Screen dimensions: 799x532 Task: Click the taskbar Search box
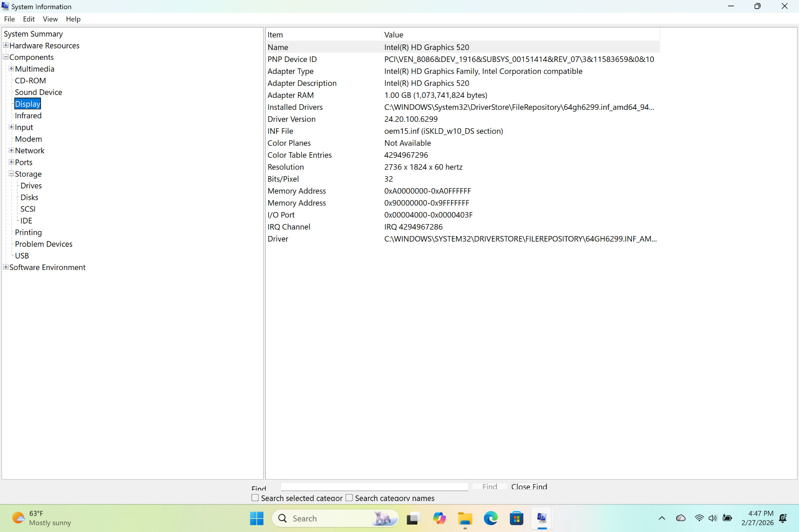click(x=335, y=519)
